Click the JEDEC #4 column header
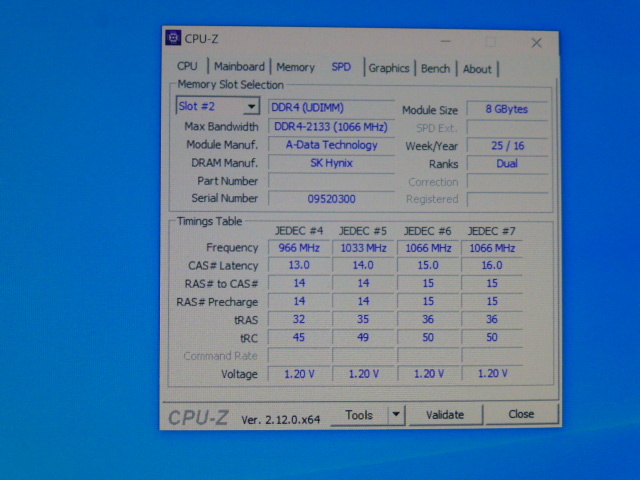 [299, 231]
